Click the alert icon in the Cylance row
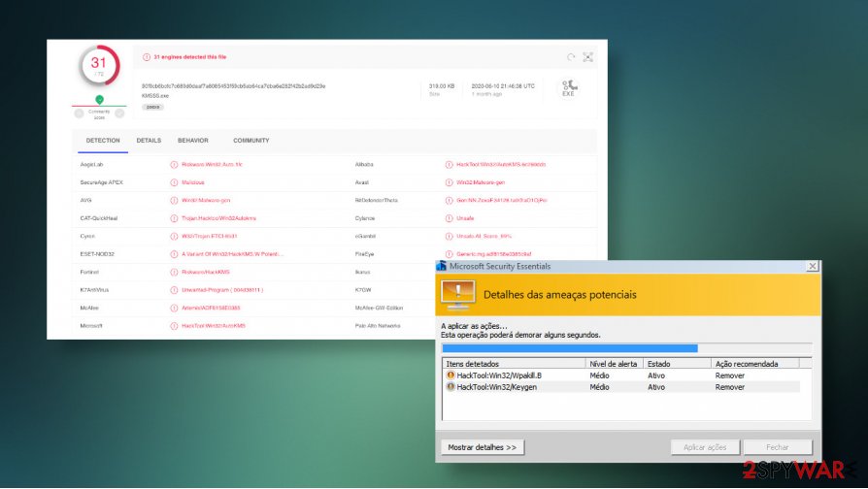The width and height of the screenshot is (868, 489). click(449, 218)
